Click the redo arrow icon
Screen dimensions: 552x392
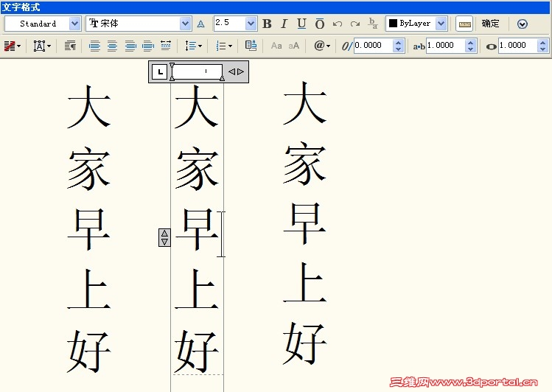click(x=355, y=24)
